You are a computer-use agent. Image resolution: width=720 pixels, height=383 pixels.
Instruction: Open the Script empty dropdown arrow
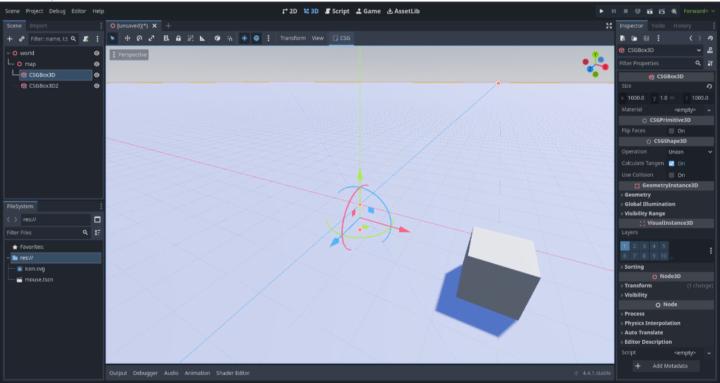(709, 353)
